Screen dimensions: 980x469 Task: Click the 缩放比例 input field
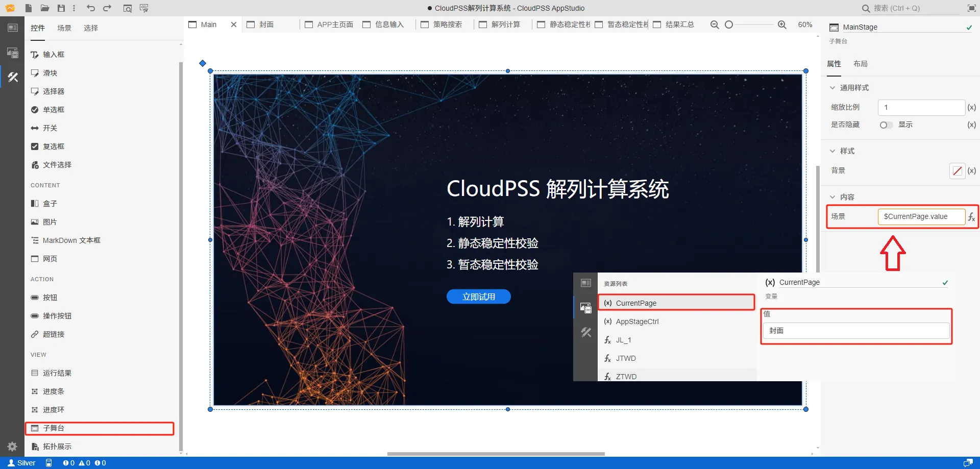(x=921, y=107)
